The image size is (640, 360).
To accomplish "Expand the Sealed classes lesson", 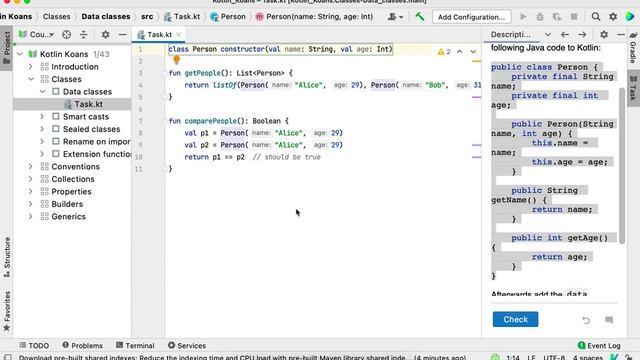I will pyautogui.click(x=42, y=129).
